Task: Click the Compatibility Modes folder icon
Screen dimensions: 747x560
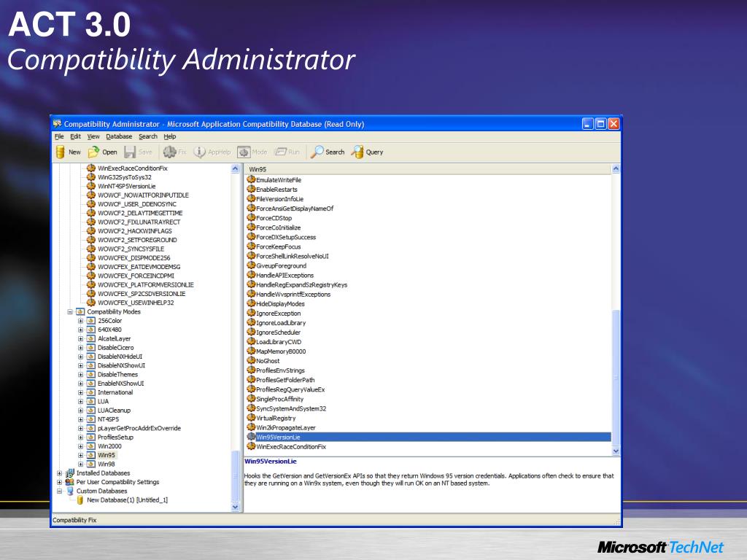Action: pyautogui.click(x=80, y=311)
